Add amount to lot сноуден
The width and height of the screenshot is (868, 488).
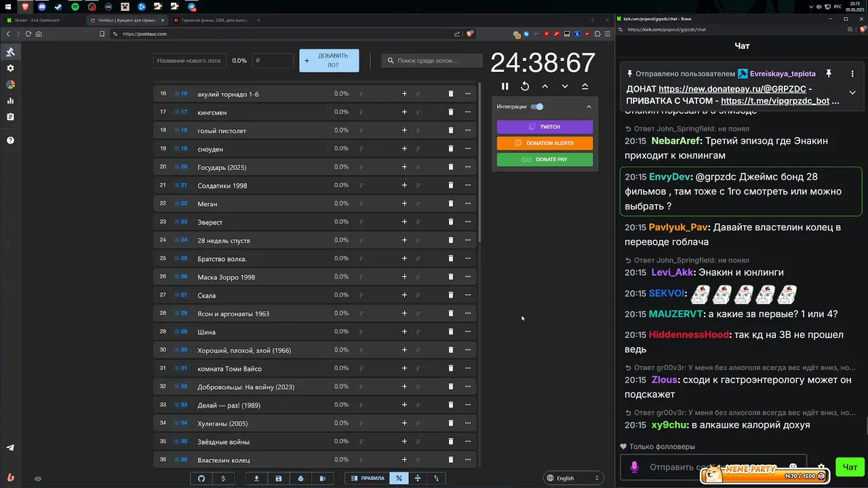pyautogui.click(x=404, y=148)
